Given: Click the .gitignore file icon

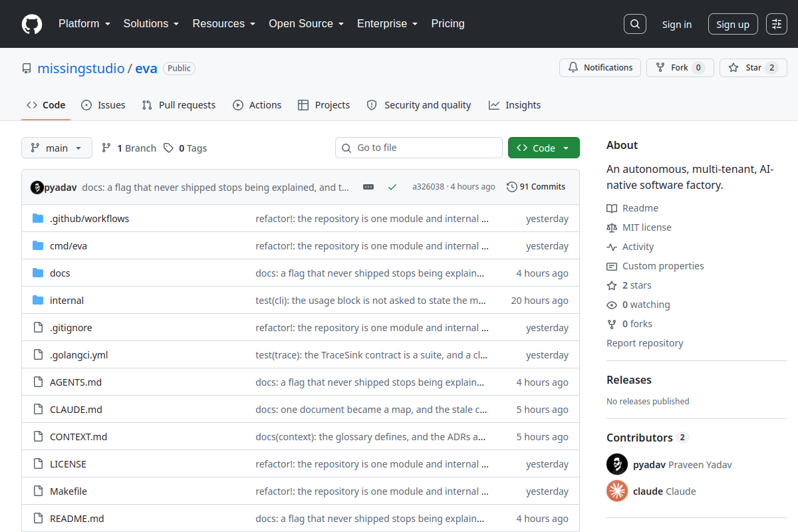Looking at the screenshot, I should click(x=38, y=328).
